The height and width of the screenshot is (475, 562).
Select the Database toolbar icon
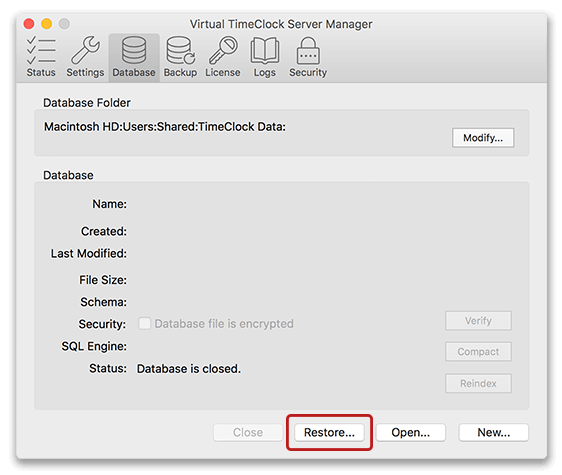[x=134, y=57]
